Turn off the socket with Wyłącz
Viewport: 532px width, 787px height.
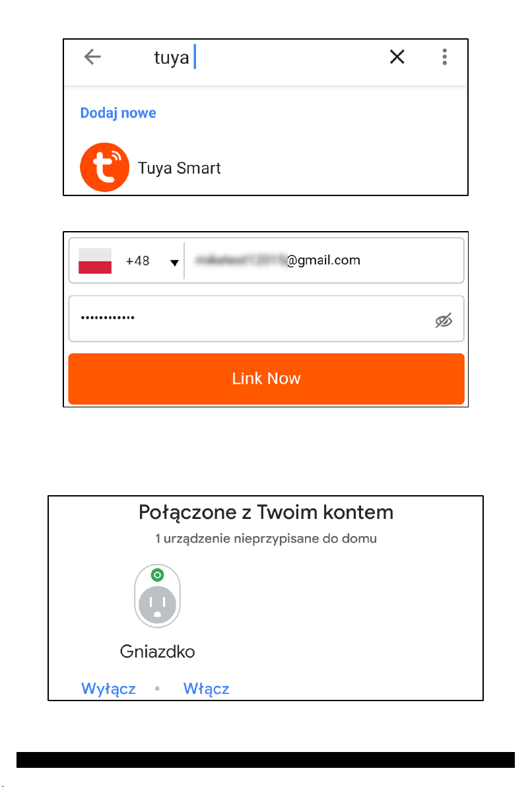coord(108,688)
